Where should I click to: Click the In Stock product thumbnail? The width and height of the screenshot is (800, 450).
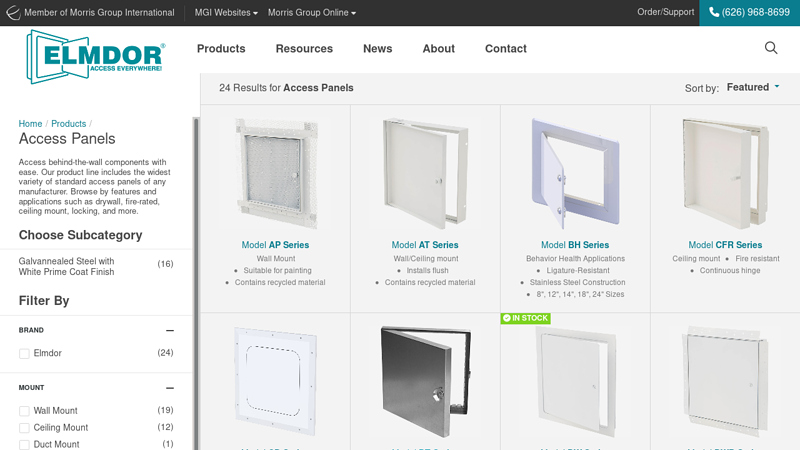(576, 382)
